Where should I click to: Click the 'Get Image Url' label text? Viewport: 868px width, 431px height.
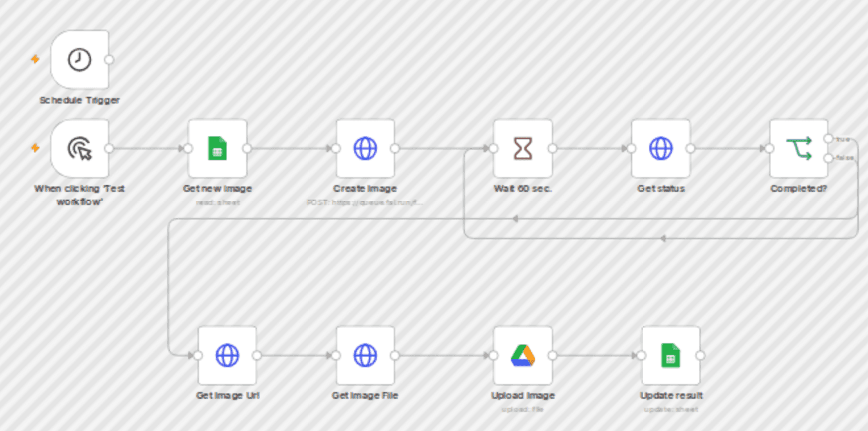(227, 395)
